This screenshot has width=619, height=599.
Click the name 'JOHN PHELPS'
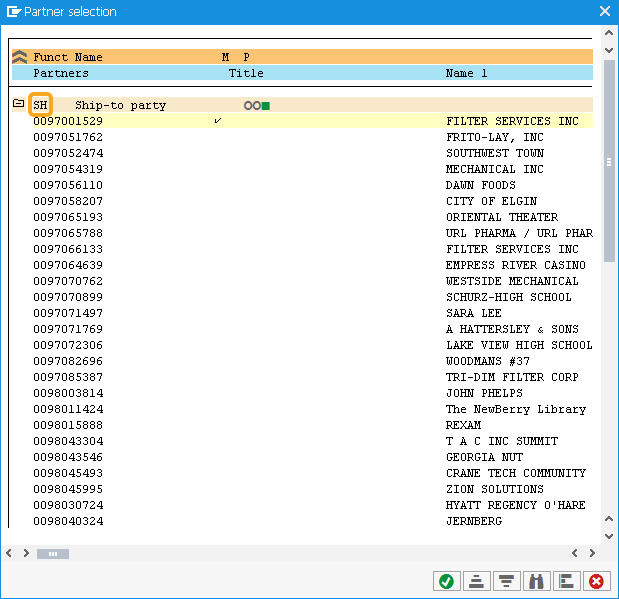tap(484, 393)
